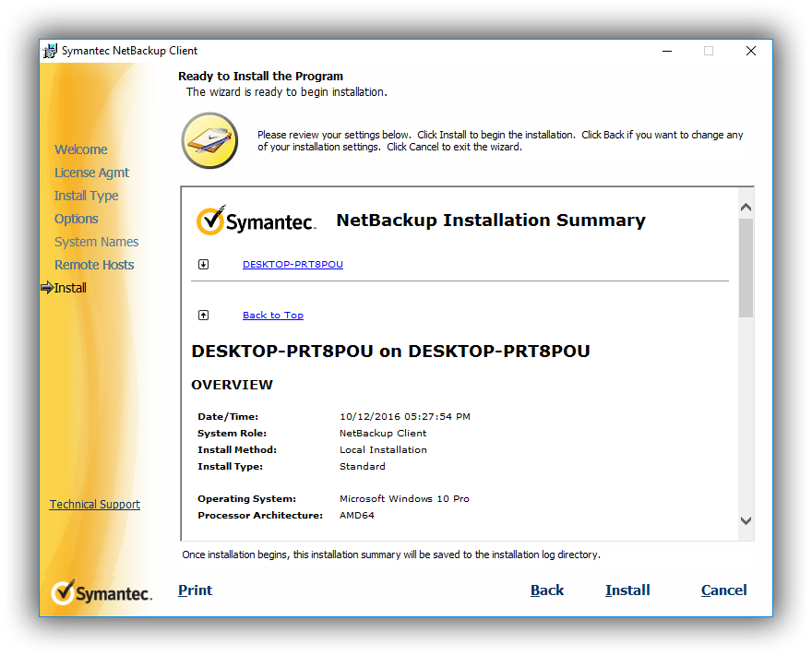Click the System Role value NetBackup Client

pos(383,434)
